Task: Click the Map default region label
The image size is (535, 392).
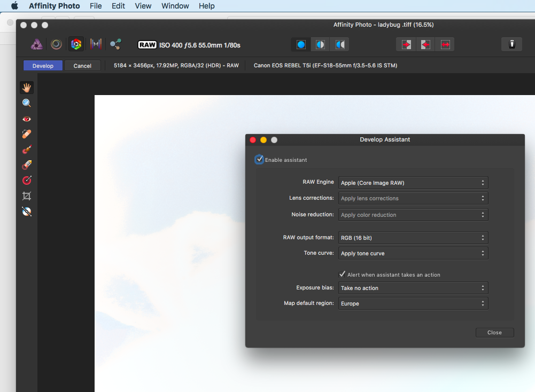Action: [x=308, y=303]
